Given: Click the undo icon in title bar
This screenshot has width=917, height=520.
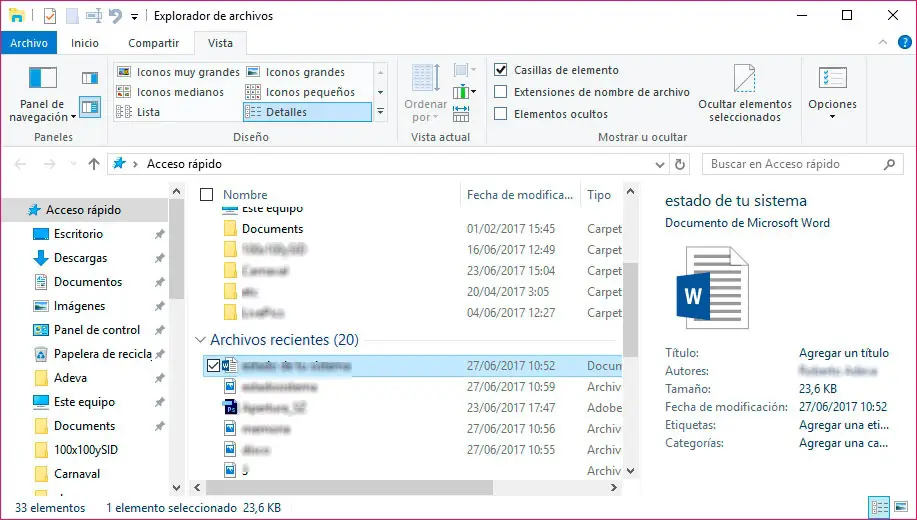Looking at the screenshot, I should (116, 16).
